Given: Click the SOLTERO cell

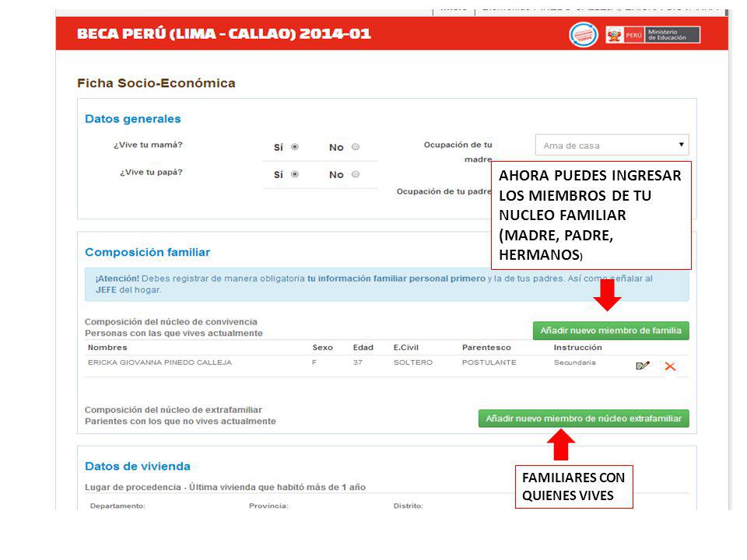Looking at the screenshot, I should 413,362.
